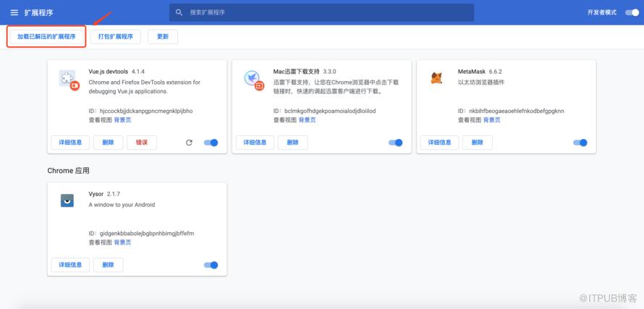Focus the 搜索扩展程序 search field
Screen dimensions: 644x309
321,12
